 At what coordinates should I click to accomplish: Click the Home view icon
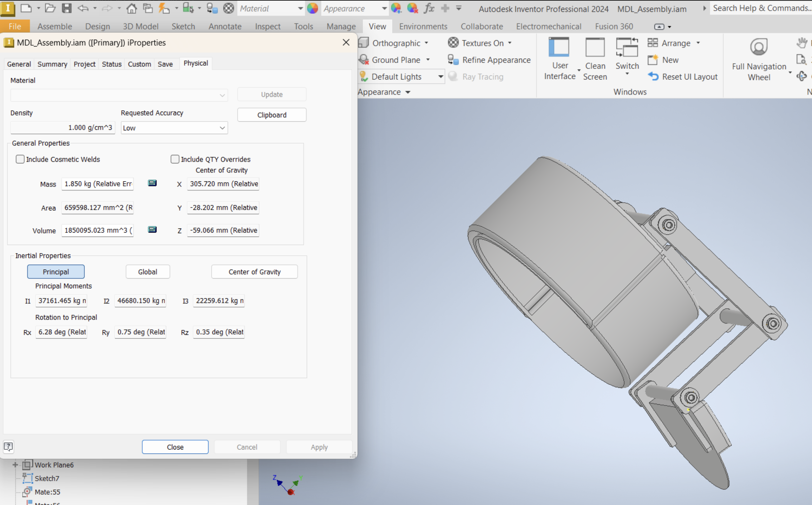pos(131,8)
